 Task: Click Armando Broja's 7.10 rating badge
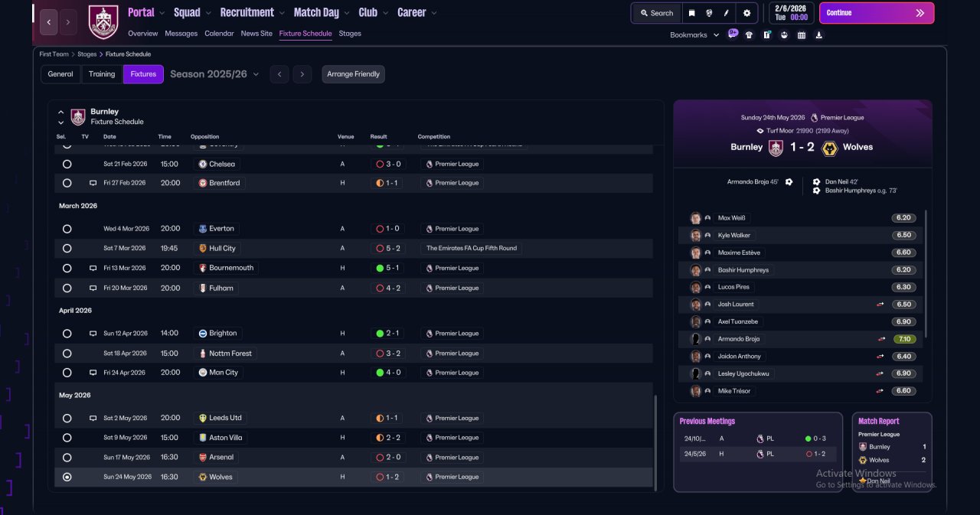(x=904, y=339)
